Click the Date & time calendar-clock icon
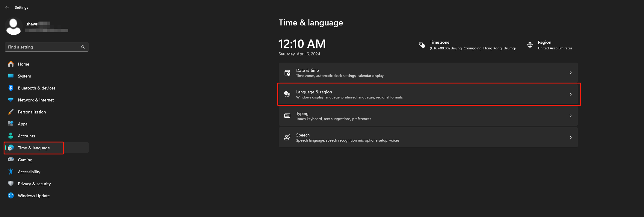Viewport: 644px width, 217px height. pos(287,73)
